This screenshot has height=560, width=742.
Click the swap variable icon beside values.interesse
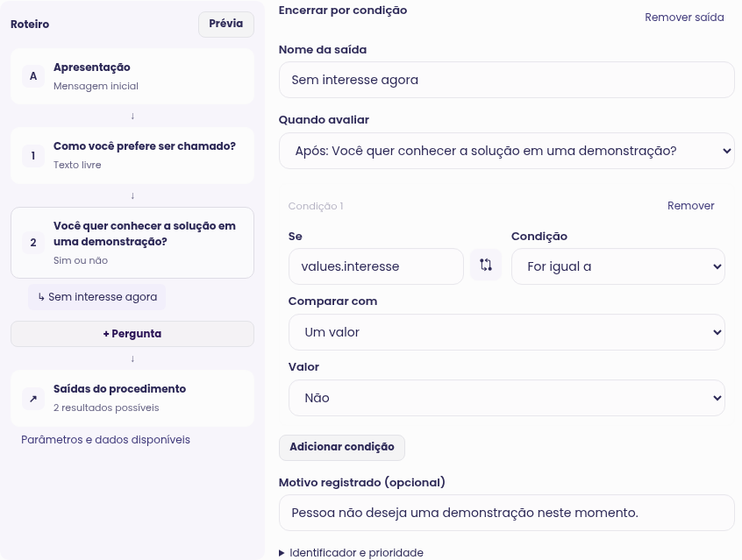(x=486, y=265)
